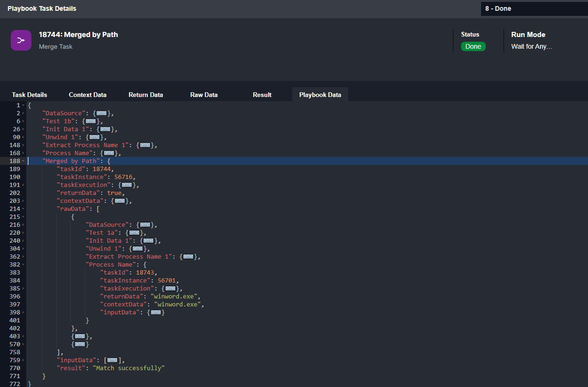Click the "Wait for Any…" run mode value

click(532, 46)
